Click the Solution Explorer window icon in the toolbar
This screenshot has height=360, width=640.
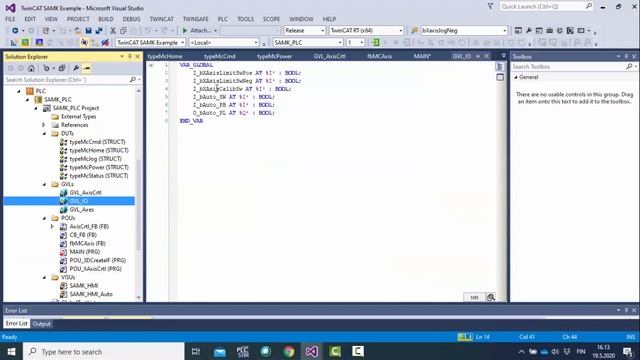[518, 31]
